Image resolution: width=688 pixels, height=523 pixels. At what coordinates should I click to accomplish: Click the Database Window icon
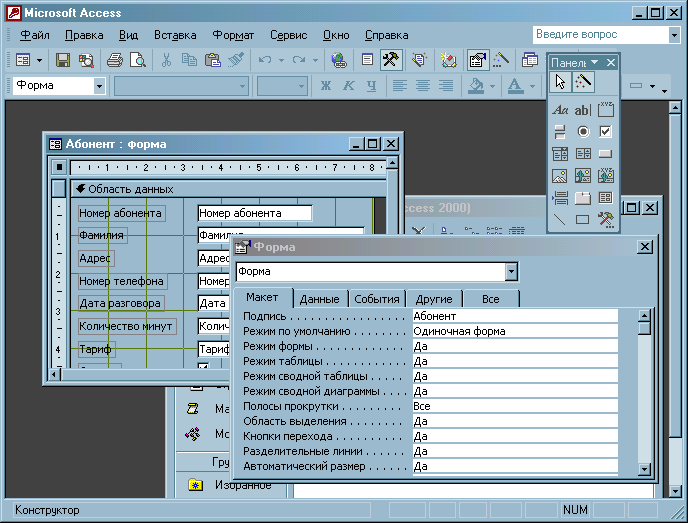[x=530, y=60]
